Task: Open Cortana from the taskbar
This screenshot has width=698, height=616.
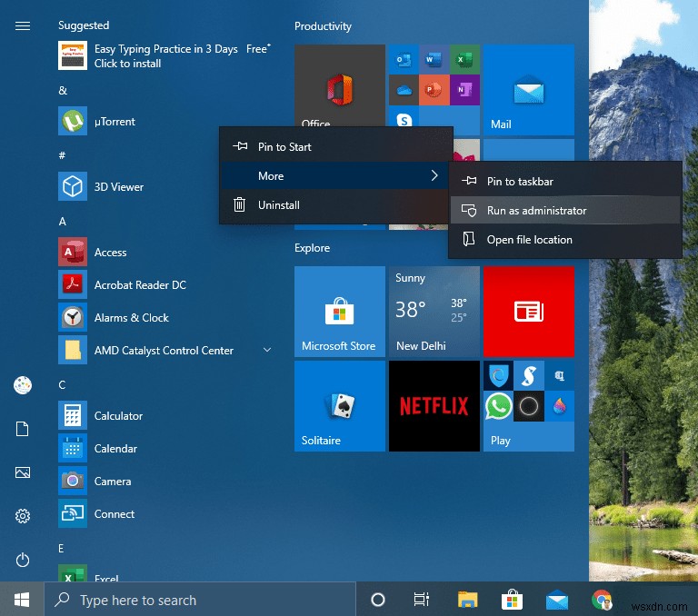Action: click(378, 600)
